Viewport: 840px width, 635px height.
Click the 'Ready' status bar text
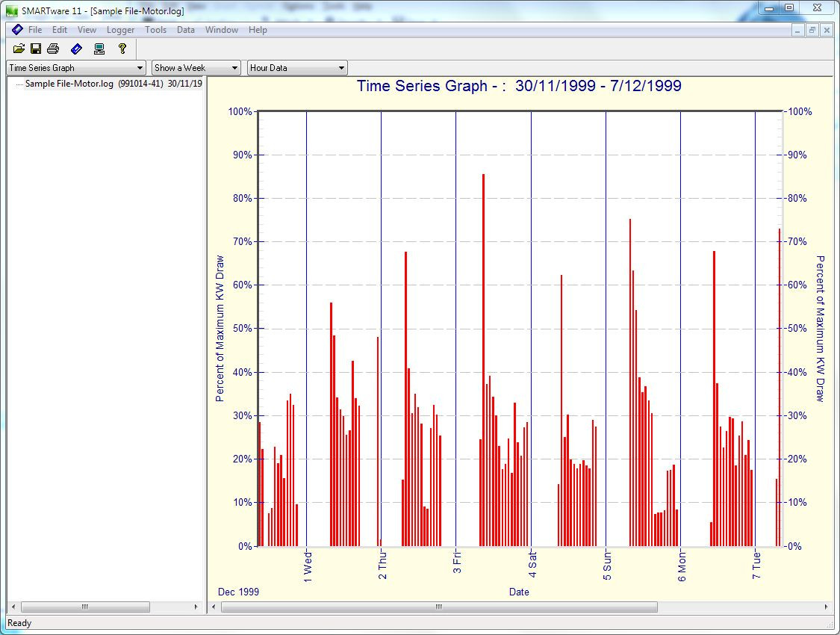(19, 623)
